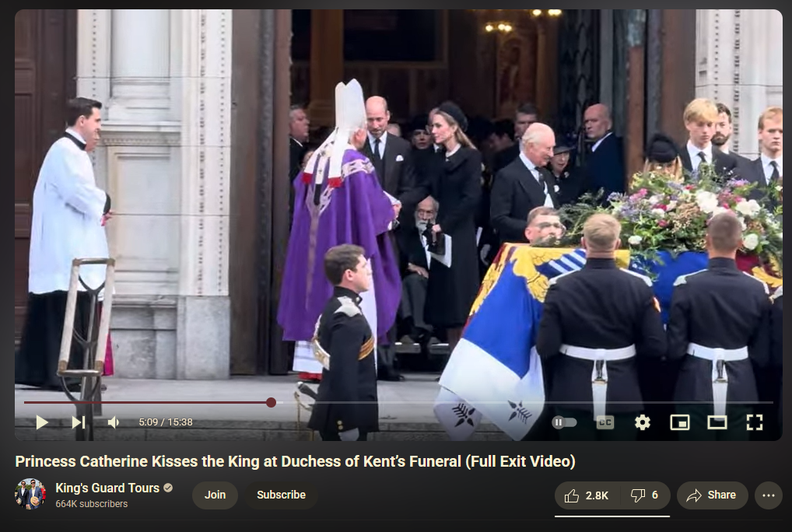The image size is (792, 532).
Task: Click the red progress bar scrubber
Action: tap(272, 402)
